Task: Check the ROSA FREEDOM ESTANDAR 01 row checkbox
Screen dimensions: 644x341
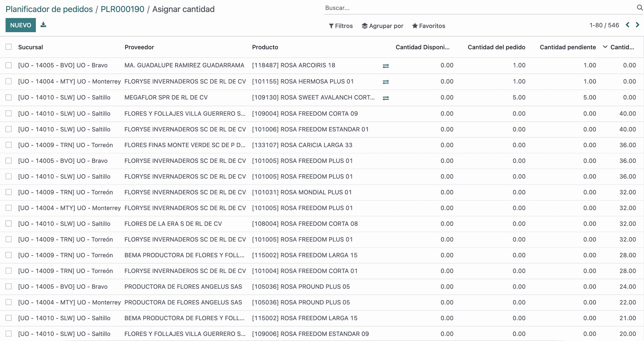Action: point(9,129)
